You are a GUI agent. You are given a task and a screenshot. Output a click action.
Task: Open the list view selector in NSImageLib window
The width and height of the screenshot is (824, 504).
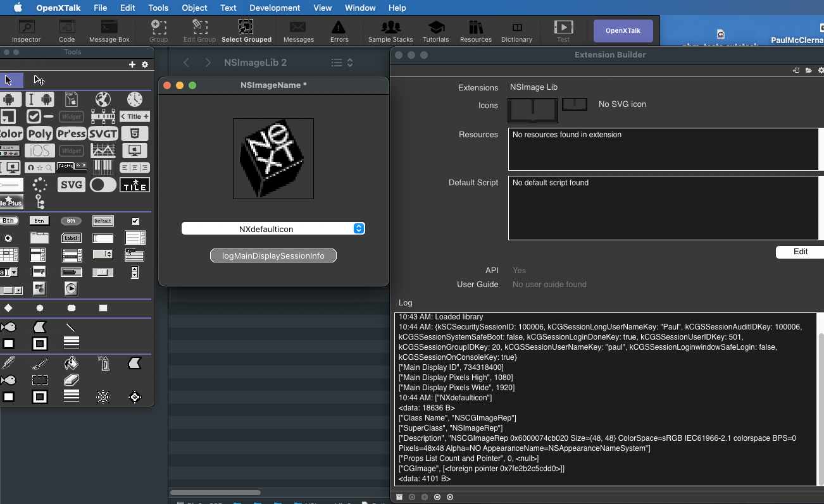point(342,63)
